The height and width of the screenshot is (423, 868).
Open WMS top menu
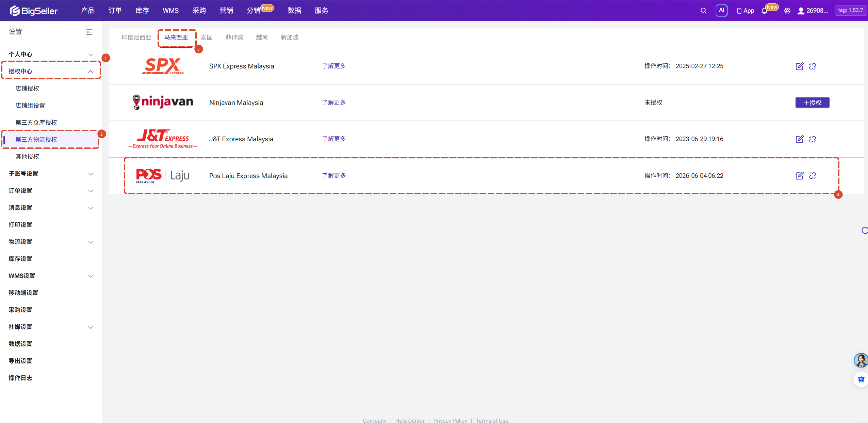point(170,11)
